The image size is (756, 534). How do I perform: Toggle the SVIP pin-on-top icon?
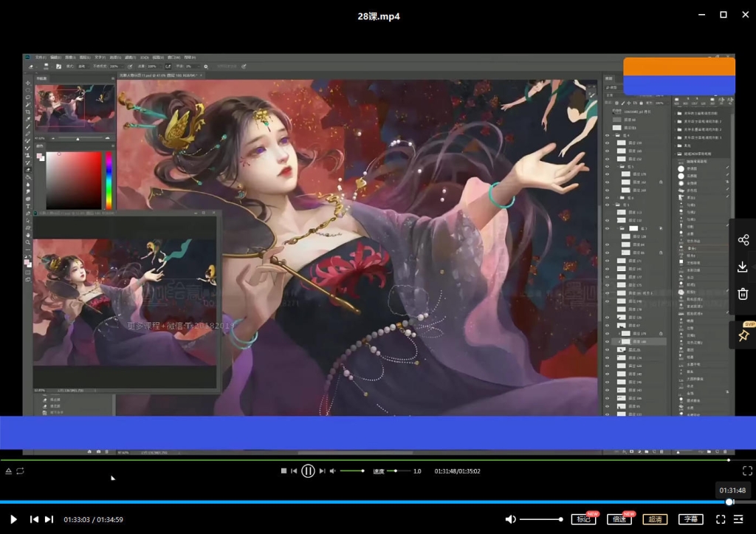(x=743, y=336)
